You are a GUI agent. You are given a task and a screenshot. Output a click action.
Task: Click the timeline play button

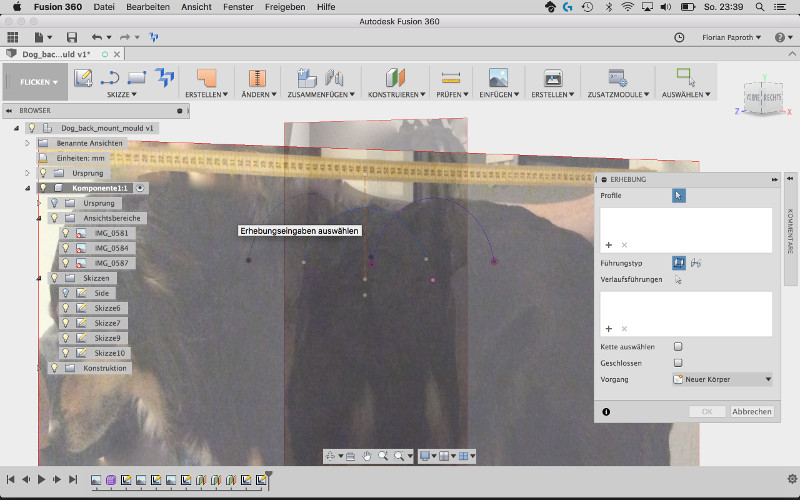[41, 480]
